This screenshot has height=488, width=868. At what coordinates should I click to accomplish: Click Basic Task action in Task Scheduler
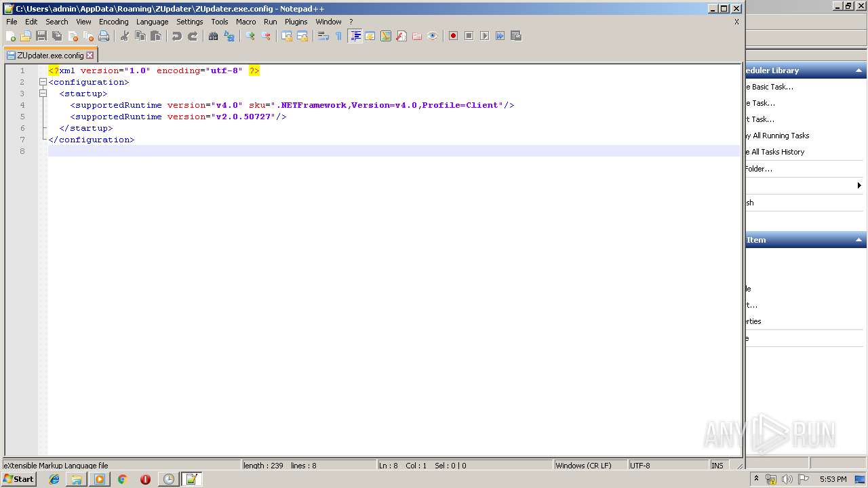pos(770,87)
